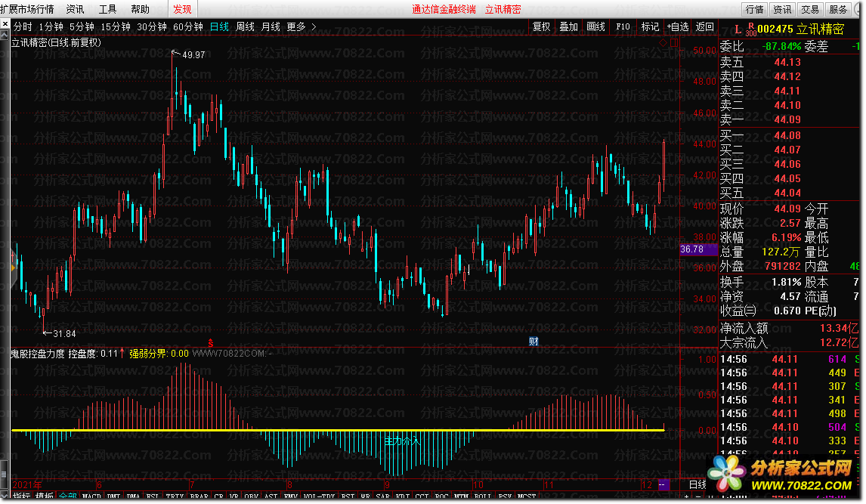Image resolution: width=866 pixels, height=504 pixels.
Task: Click the purple box at timeline end
Action: click(663, 484)
